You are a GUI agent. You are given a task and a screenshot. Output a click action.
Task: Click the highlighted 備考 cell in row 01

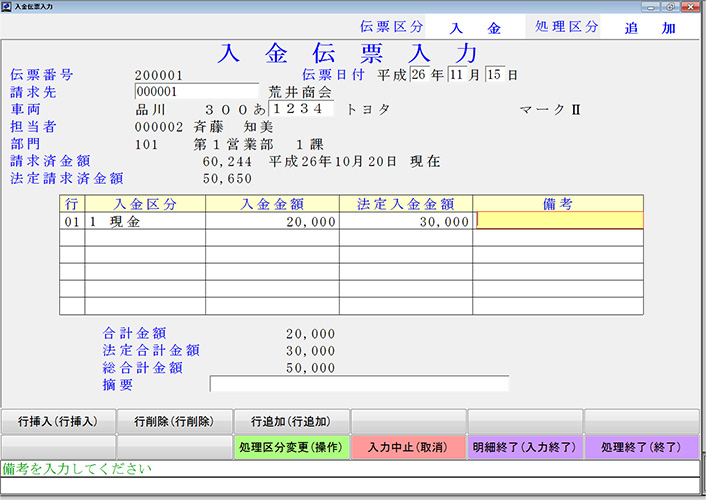(x=560, y=220)
